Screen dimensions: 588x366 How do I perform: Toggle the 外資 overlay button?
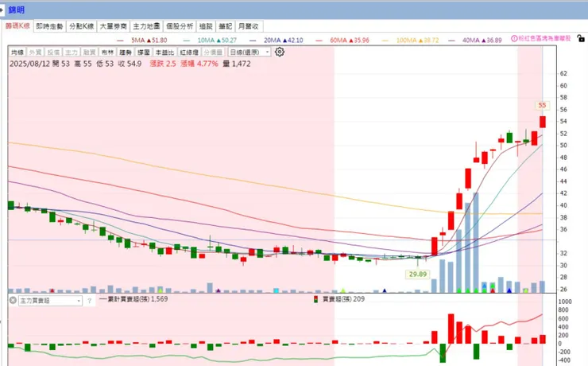[36, 53]
